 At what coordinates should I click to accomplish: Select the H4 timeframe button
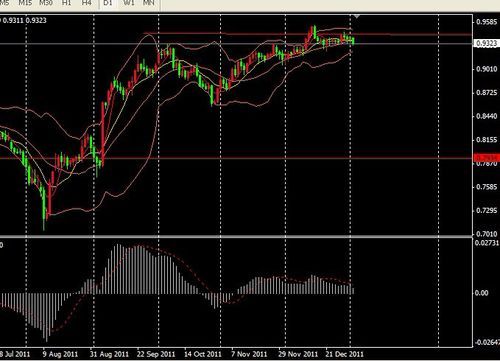point(87,3)
